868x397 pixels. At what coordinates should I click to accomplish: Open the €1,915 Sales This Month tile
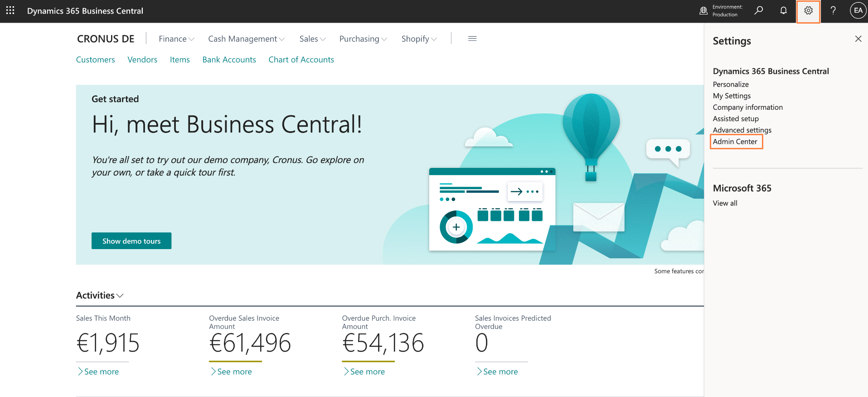(x=108, y=343)
